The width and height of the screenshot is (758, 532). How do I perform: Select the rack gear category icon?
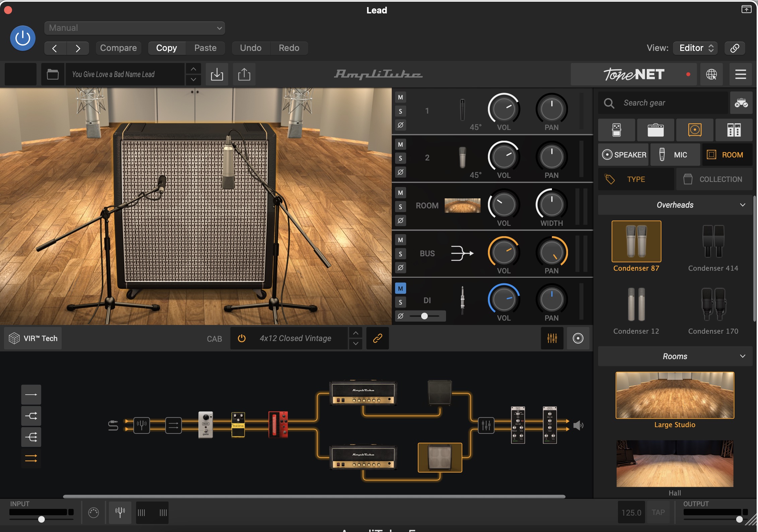(734, 130)
